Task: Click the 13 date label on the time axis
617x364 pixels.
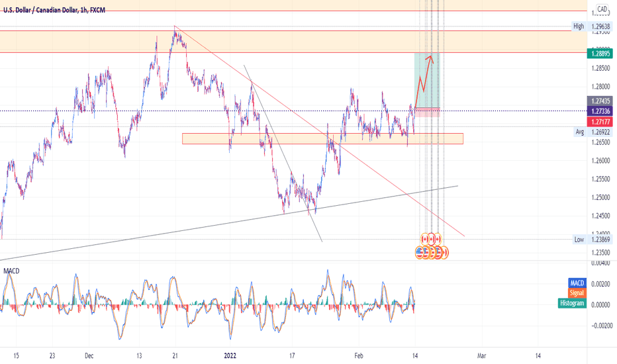Action: click(x=139, y=356)
